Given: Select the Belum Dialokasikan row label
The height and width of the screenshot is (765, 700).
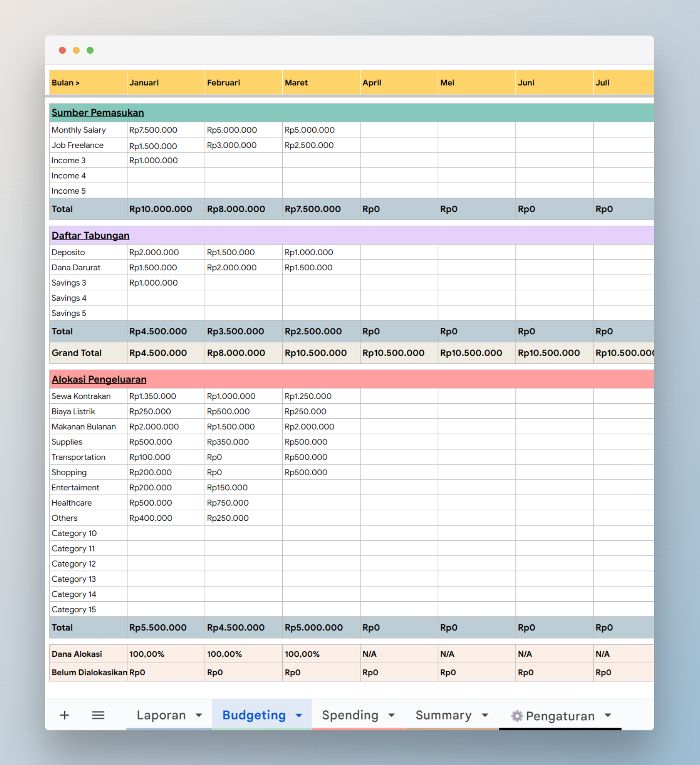Looking at the screenshot, I should [88, 672].
